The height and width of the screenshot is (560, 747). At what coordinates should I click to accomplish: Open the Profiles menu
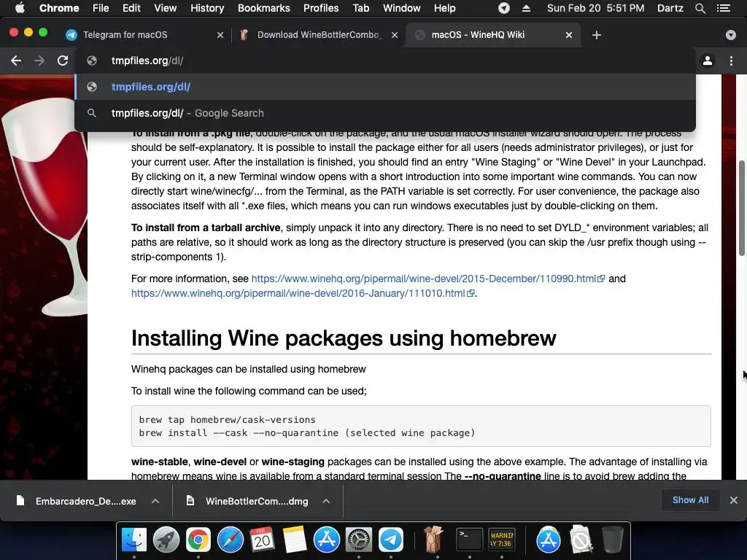pos(321,8)
